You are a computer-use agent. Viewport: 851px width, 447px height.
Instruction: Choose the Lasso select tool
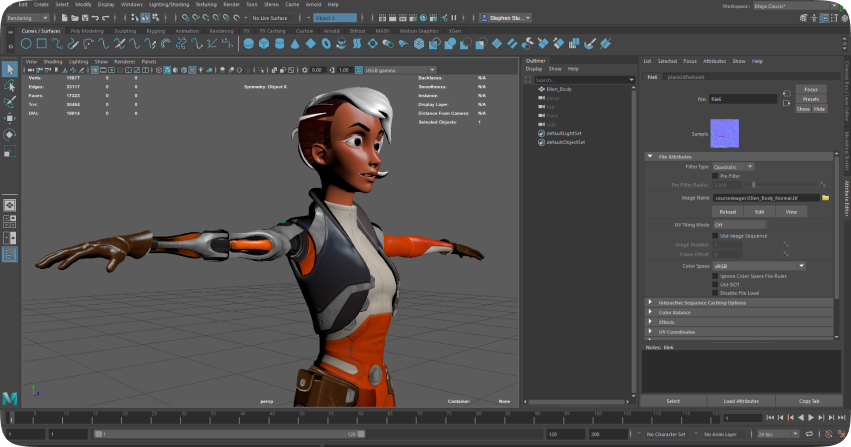[x=10, y=86]
